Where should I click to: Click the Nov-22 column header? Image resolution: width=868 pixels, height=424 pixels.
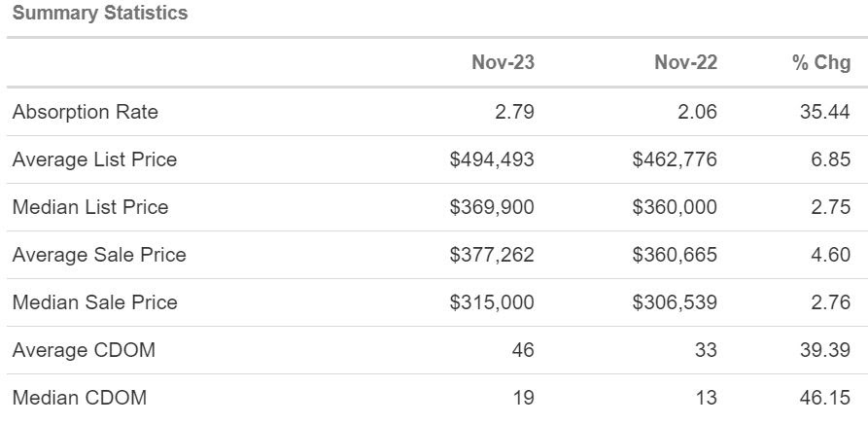click(685, 63)
